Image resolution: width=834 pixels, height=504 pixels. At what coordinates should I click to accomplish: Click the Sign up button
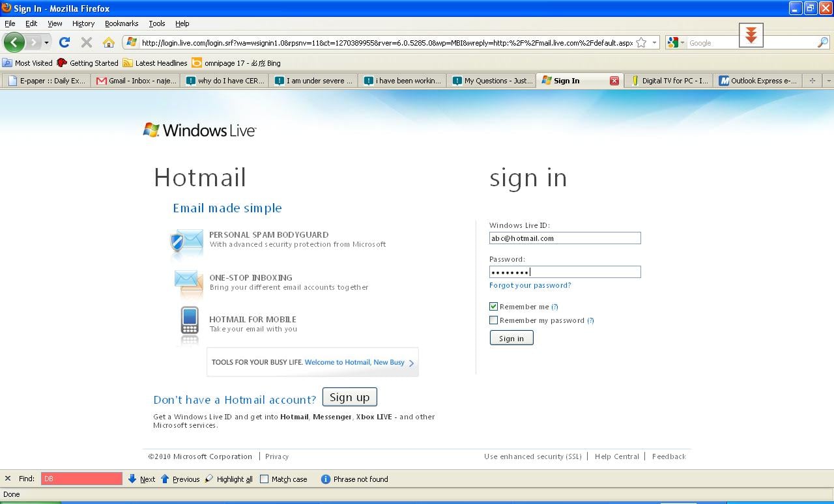(349, 397)
